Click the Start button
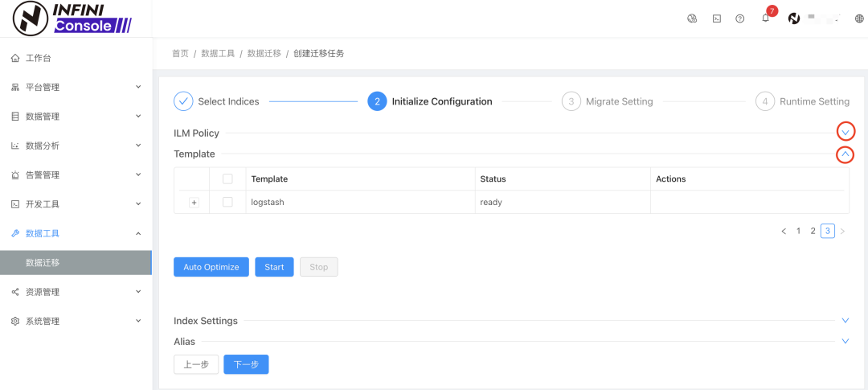This screenshot has height=390, width=868. pyautogui.click(x=274, y=267)
